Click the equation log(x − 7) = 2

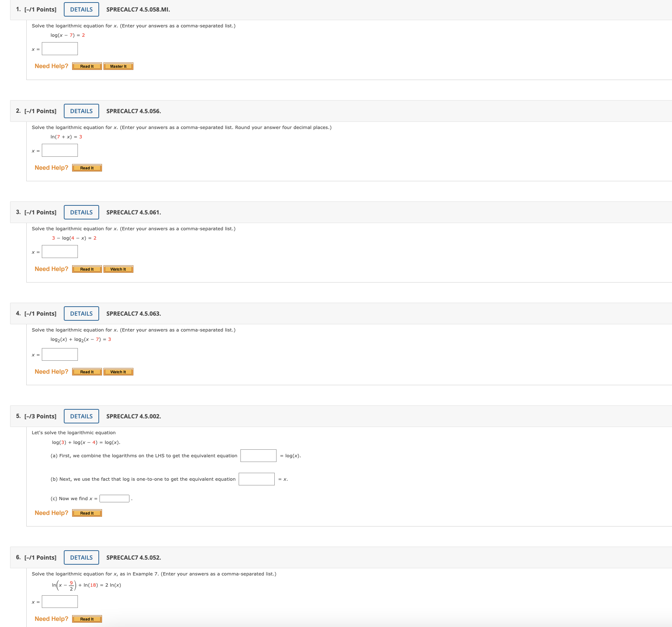68,35
